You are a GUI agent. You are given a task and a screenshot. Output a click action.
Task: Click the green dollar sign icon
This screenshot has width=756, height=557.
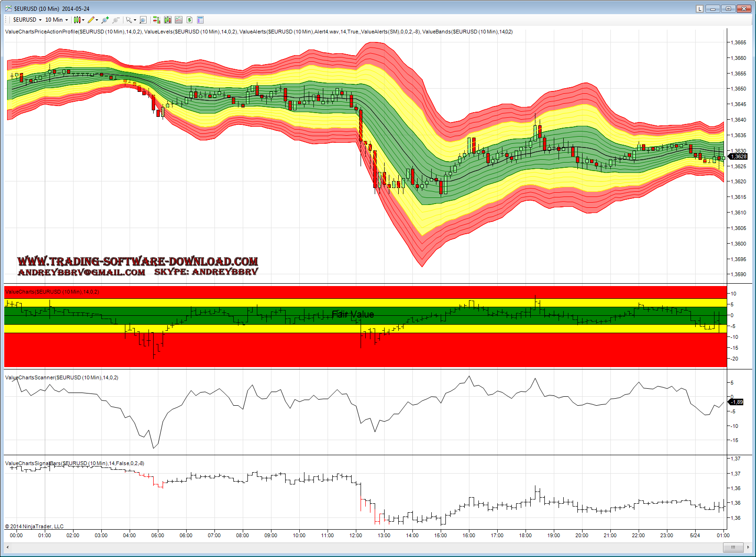point(189,20)
